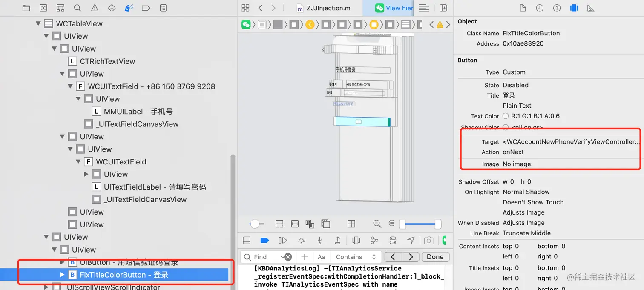Click the Text Color swatch

coord(506,116)
